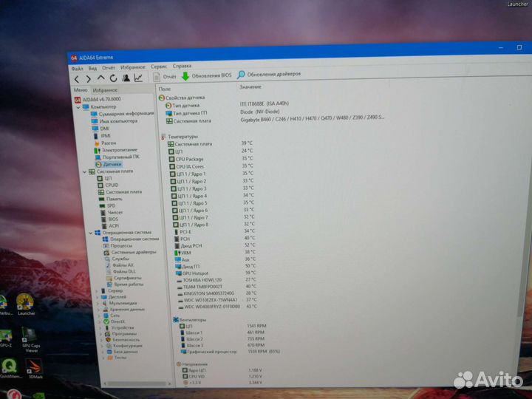Select the TOSHIBA HDWL120 row
The image size is (532, 399).
click(x=216, y=280)
